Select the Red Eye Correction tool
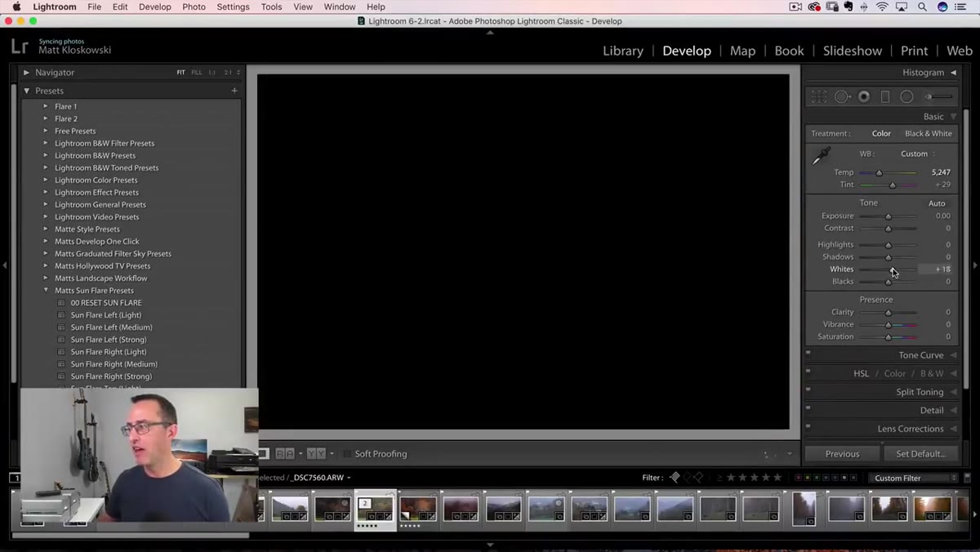The height and width of the screenshot is (552, 980). tap(864, 97)
